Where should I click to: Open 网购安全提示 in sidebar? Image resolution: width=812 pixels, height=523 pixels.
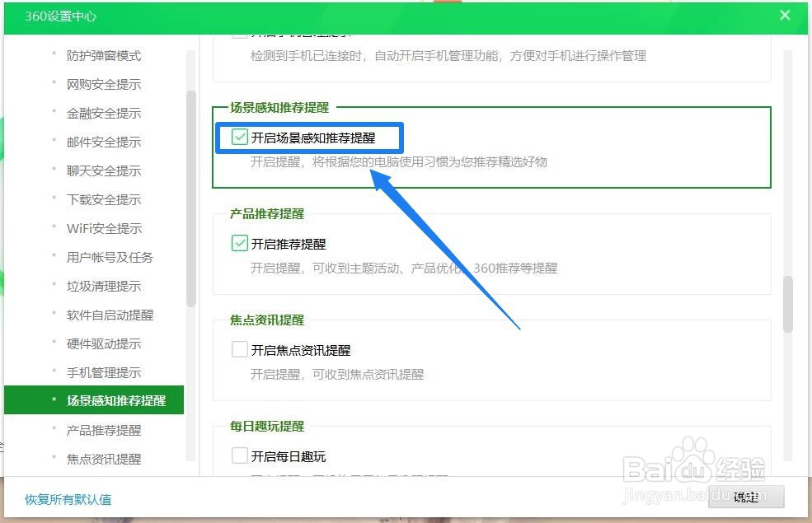[104, 84]
